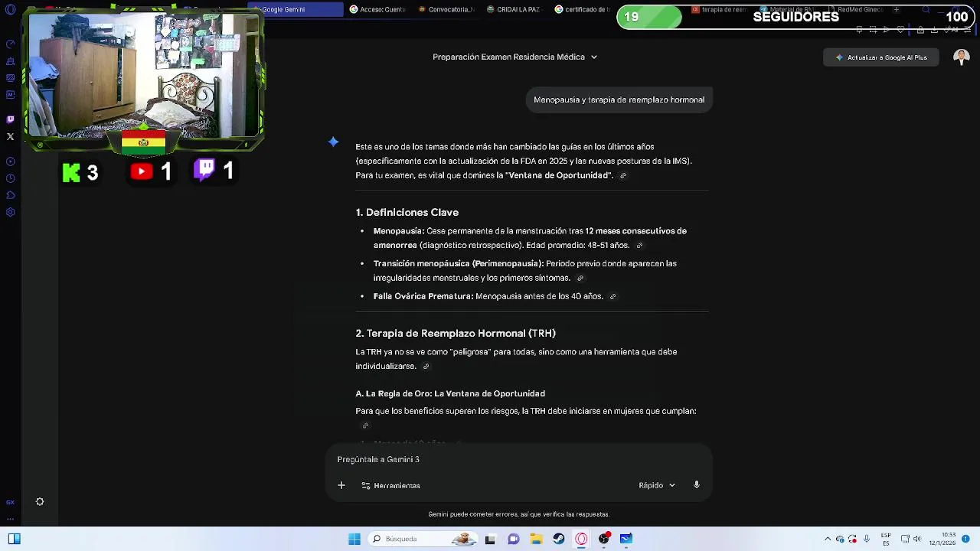
Task: Click the Twitch counter icon in overlay
Action: tap(204, 170)
